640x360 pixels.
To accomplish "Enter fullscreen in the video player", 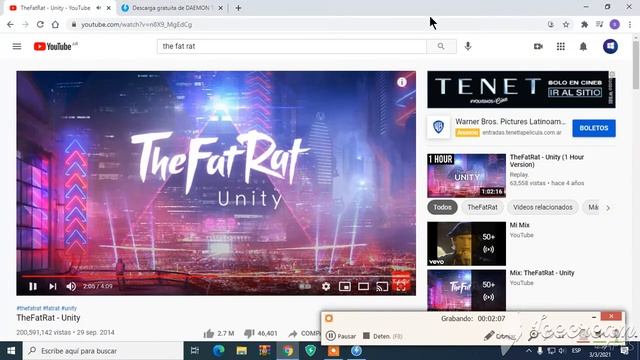I will (x=401, y=287).
